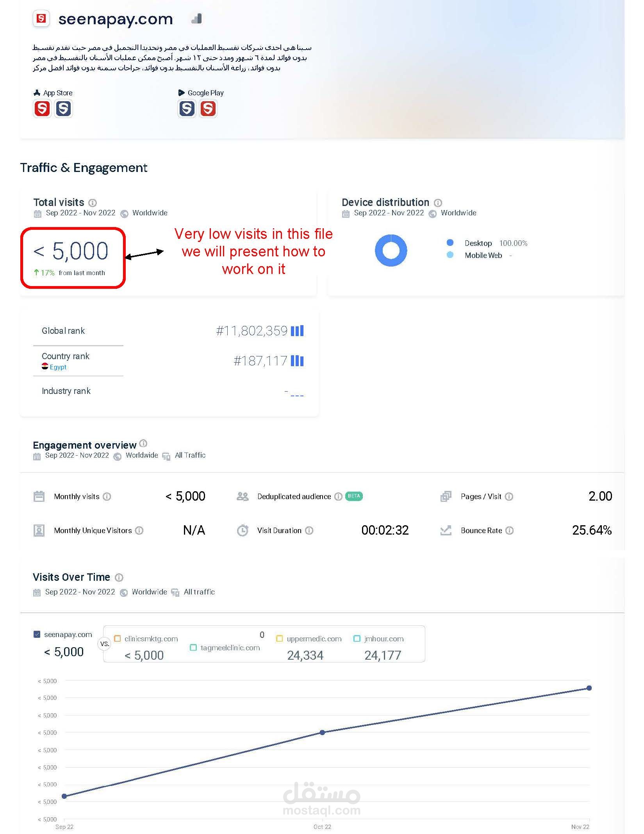Click the seenapay.com page title
The image size is (644, 834).
pos(116,19)
